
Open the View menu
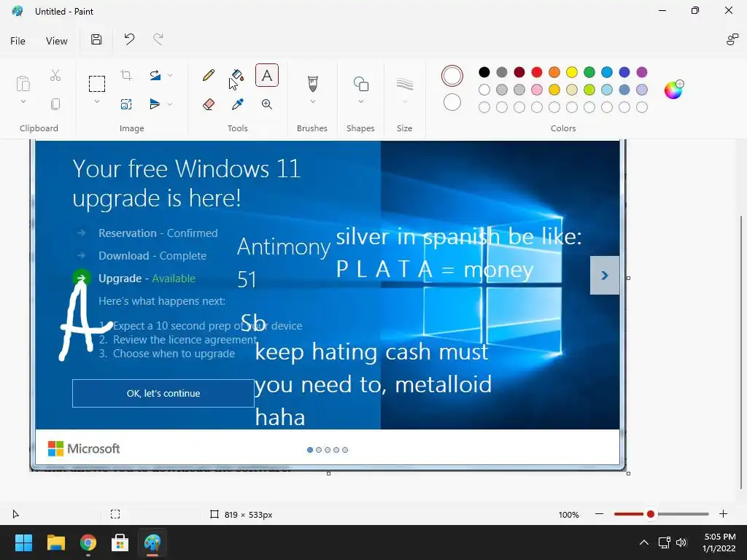(57, 41)
